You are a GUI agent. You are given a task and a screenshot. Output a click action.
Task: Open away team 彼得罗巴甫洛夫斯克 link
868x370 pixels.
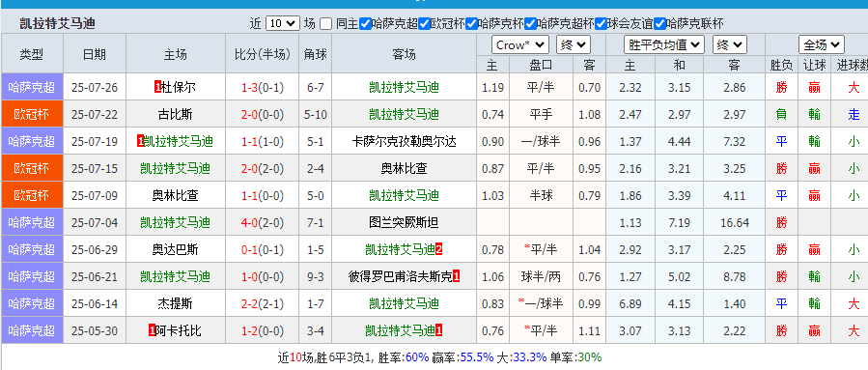click(401, 277)
